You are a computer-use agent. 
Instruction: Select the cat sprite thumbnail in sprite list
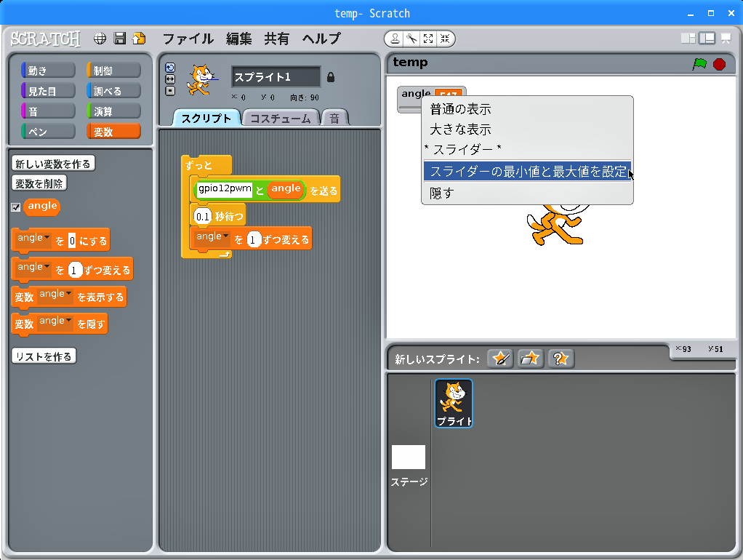coord(454,403)
